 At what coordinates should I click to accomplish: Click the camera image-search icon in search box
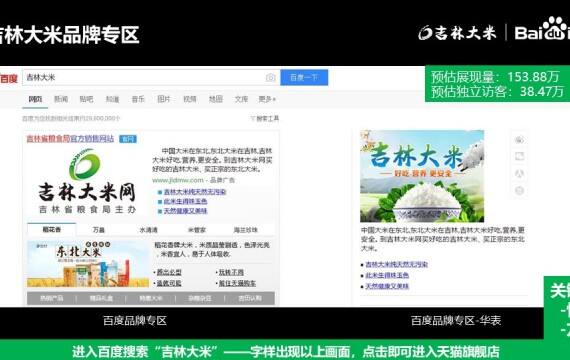270,77
